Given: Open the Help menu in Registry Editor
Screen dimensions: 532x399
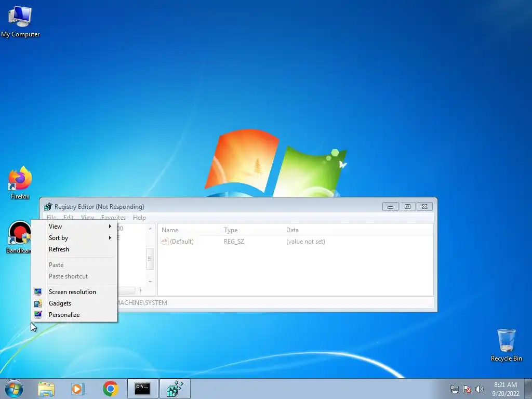Looking at the screenshot, I should point(139,218).
